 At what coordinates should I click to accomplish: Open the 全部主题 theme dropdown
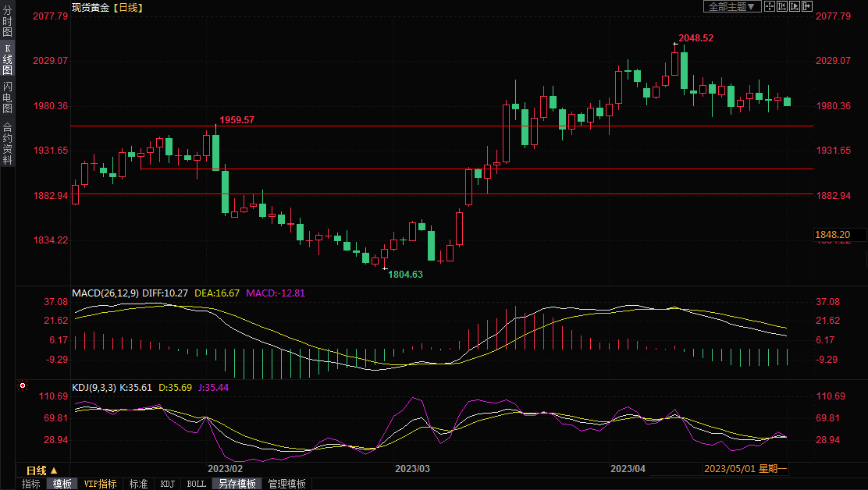tap(731, 6)
